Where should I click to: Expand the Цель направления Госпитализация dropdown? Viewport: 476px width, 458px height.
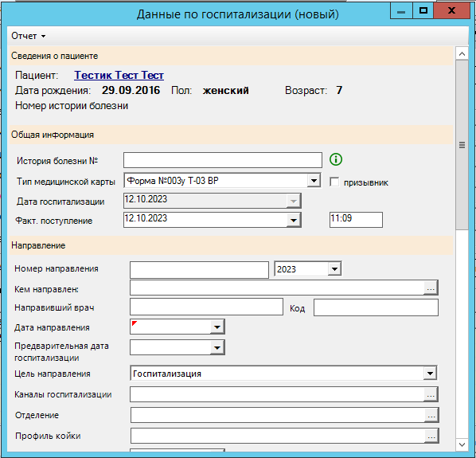point(430,374)
